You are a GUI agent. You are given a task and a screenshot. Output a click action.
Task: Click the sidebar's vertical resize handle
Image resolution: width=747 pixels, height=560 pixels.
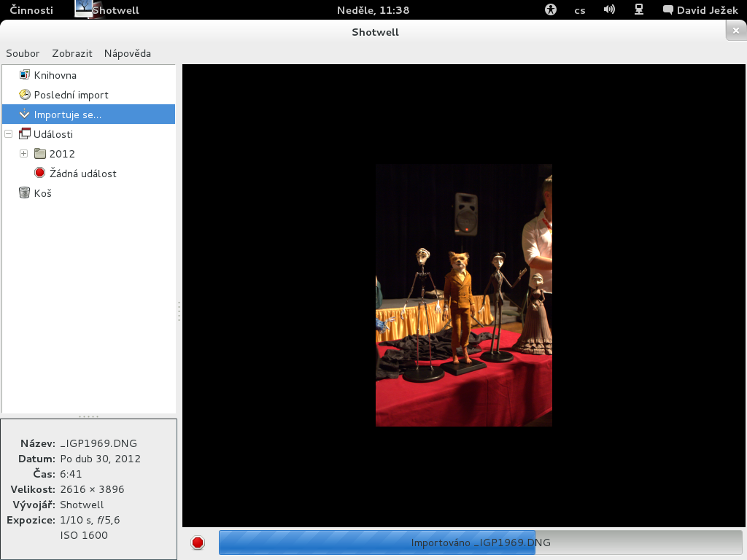point(179,311)
